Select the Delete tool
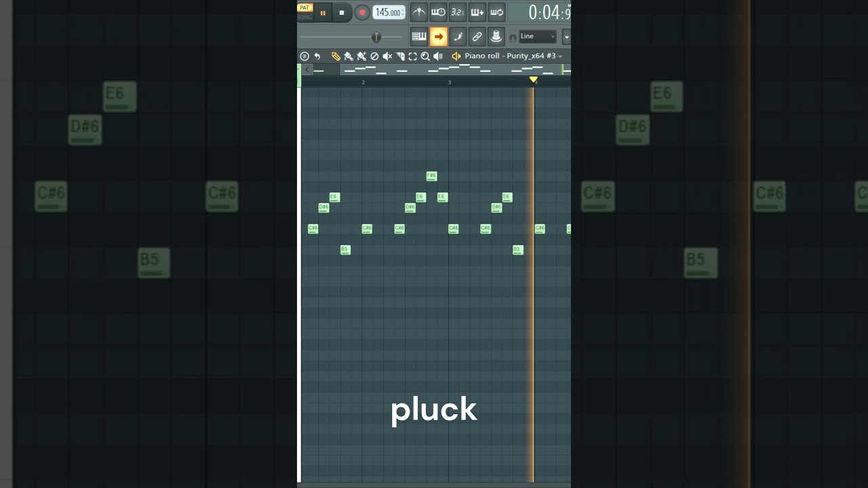The image size is (868, 488). click(374, 56)
